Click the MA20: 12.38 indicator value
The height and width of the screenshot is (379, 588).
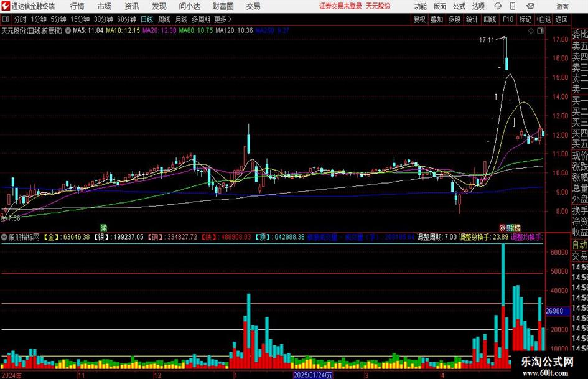point(159,30)
